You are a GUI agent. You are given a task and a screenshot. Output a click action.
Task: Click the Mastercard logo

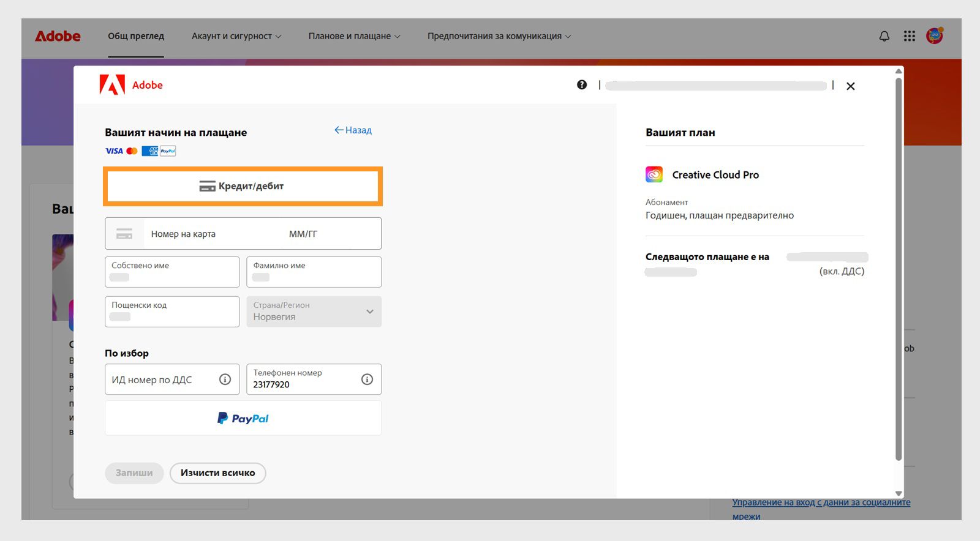(132, 151)
